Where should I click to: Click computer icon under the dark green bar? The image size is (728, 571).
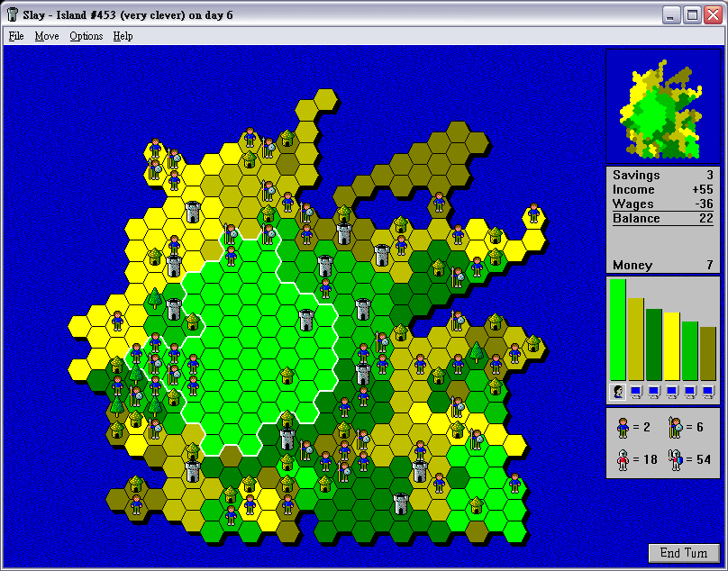pos(654,393)
